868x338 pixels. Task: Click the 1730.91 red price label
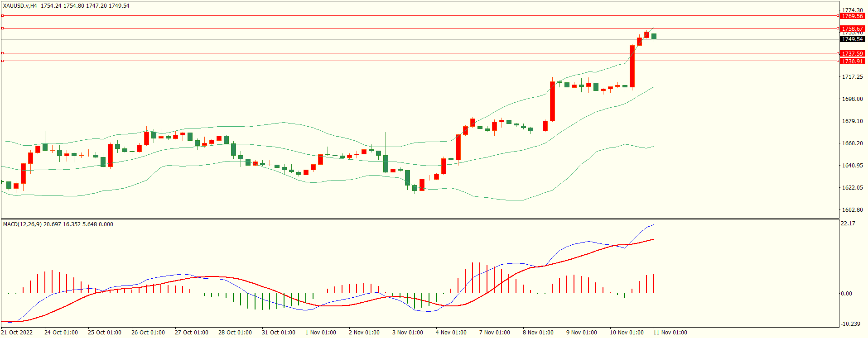point(852,61)
